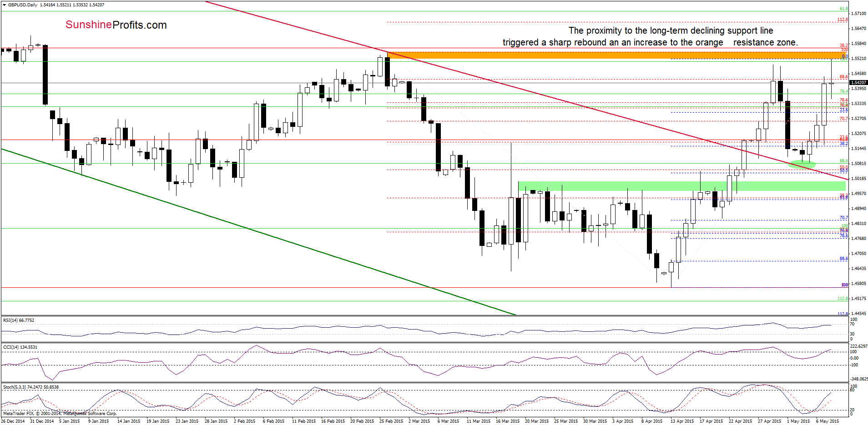Click the 1.45805 price axis label
This screenshot has width=868, height=425.
pyautogui.click(x=858, y=284)
